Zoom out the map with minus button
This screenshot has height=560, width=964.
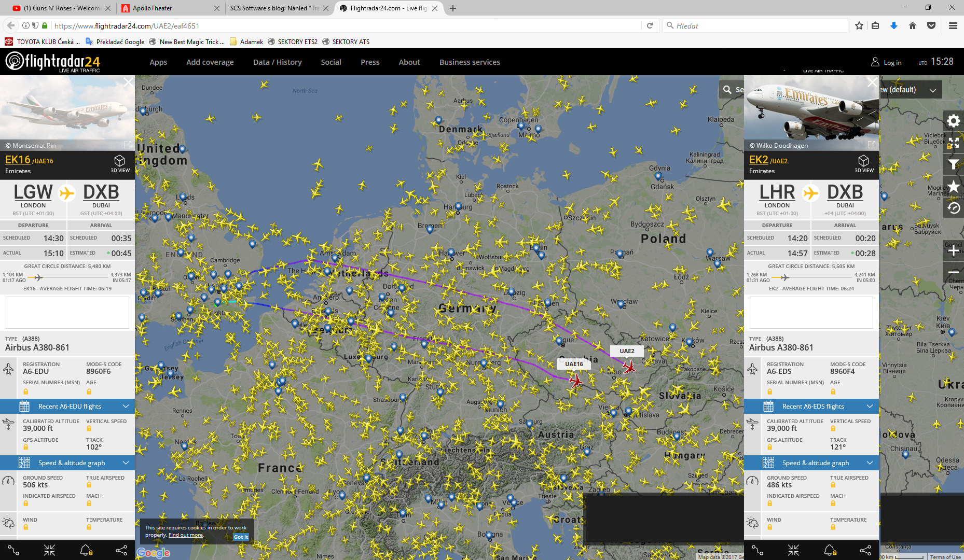point(954,272)
